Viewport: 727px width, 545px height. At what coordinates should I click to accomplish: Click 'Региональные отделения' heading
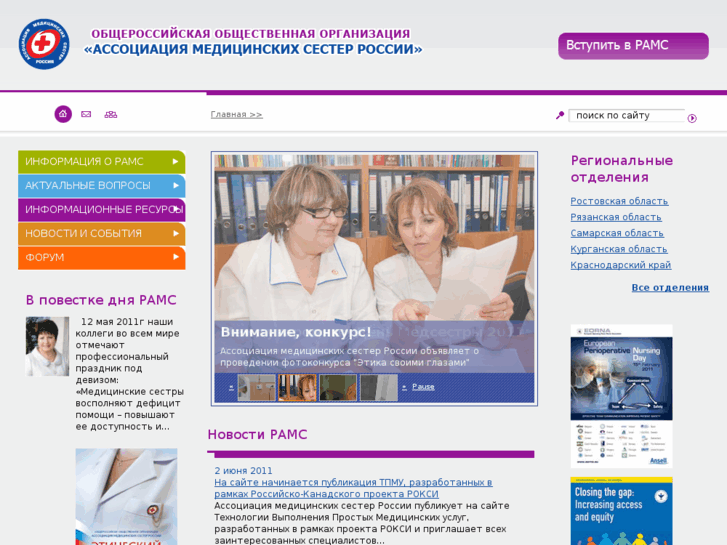point(621,169)
